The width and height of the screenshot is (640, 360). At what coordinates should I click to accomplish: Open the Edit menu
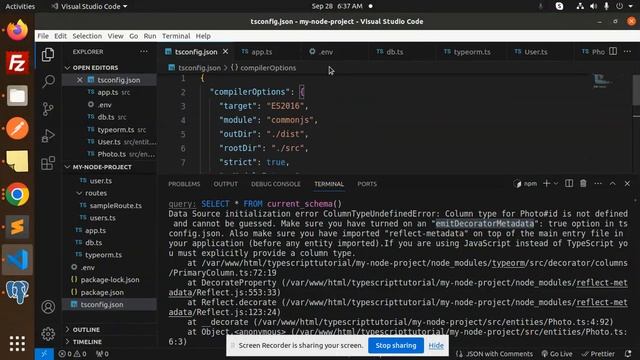pos(60,36)
